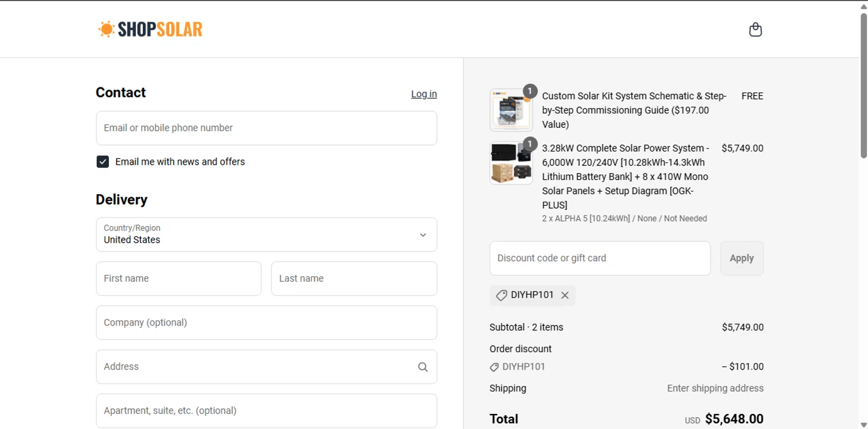
Task: Click the Order discount label
Action: click(520, 349)
